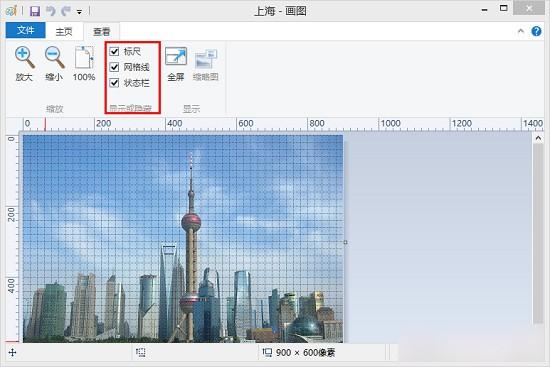This screenshot has height=367, width=550.
Task: Open the 文件 file menu
Action: point(26,30)
